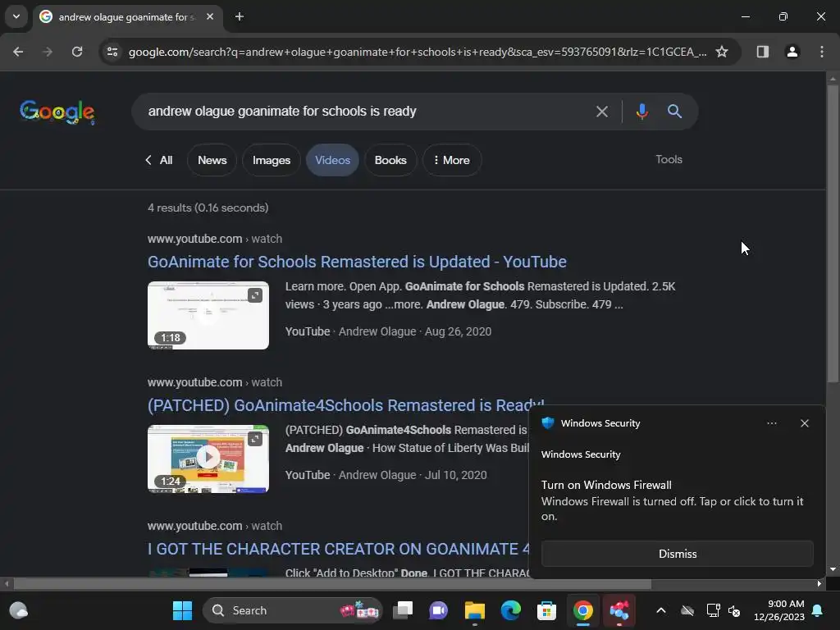Dismiss the Windows Firewall notification

point(677,554)
